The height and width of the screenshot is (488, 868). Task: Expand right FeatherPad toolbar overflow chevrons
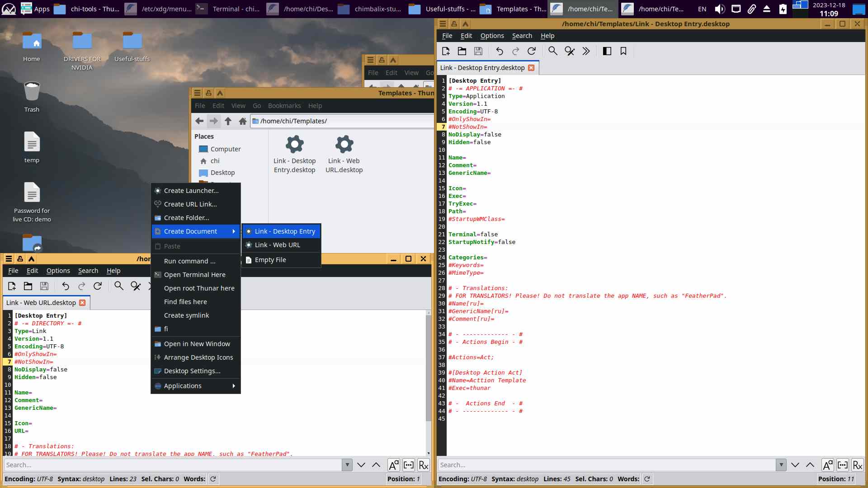(x=586, y=51)
